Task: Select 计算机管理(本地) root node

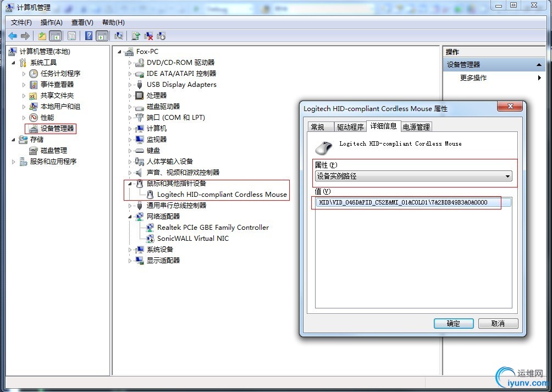Action: click(x=45, y=51)
